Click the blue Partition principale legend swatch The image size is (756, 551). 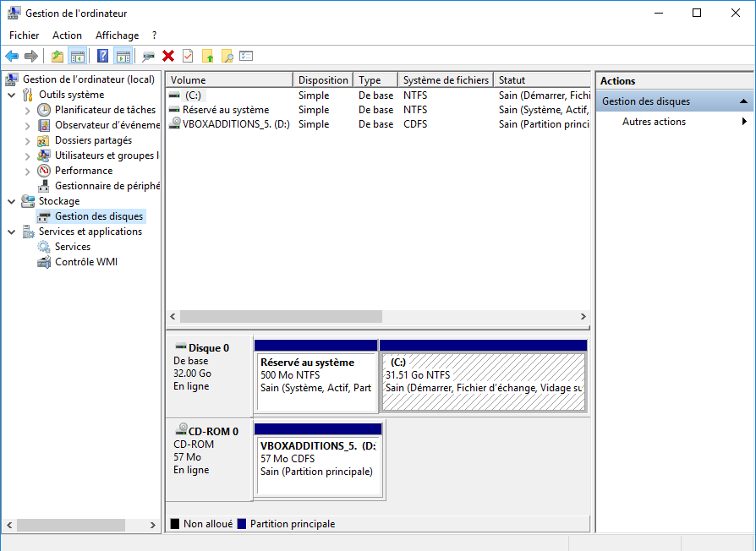242,524
